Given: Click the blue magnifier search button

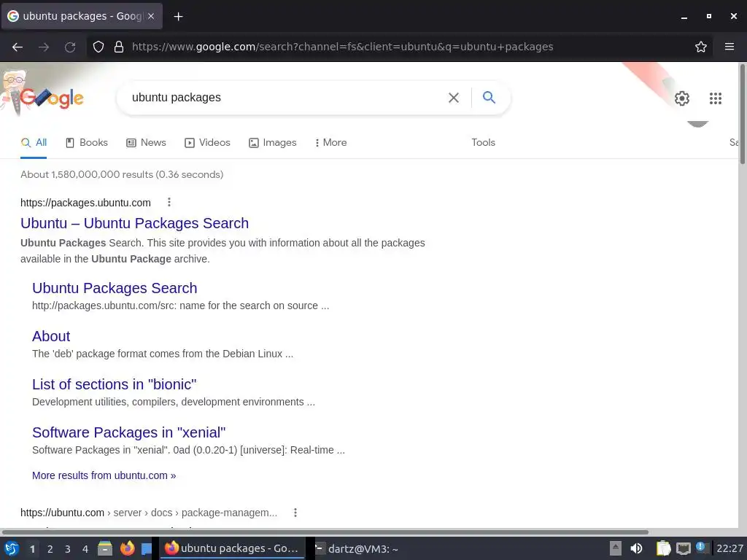Looking at the screenshot, I should coord(489,97).
